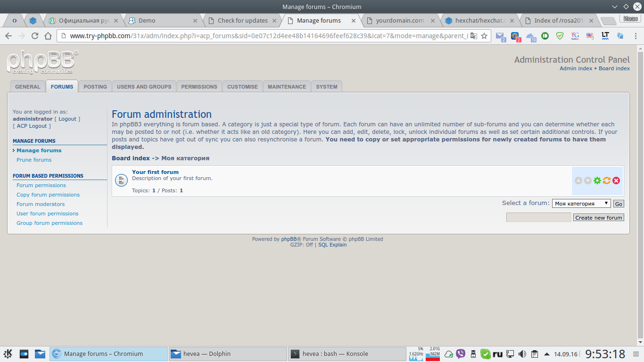644x362 pixels.
Task: Focus the new forum name field
Action: 539,217
